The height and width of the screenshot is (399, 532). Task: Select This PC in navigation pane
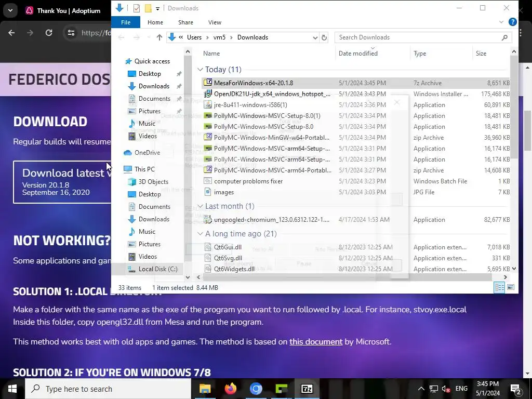coord(144,169)
